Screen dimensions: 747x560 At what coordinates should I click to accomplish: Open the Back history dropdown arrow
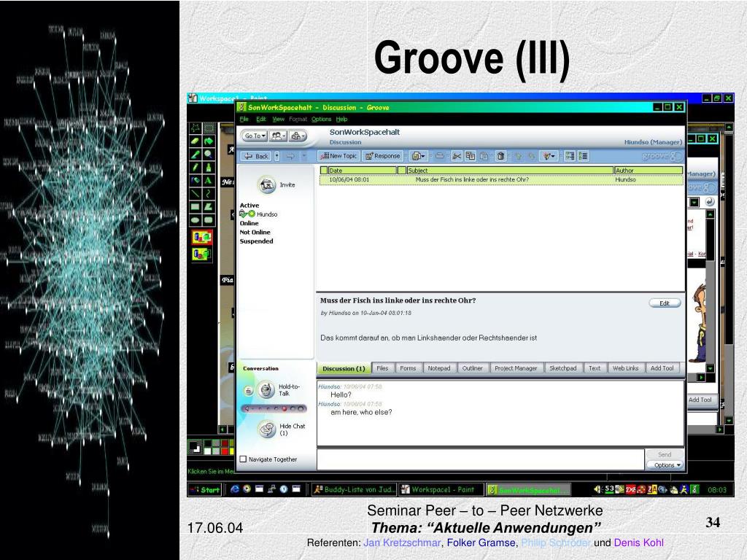click(x=276, y=156)
